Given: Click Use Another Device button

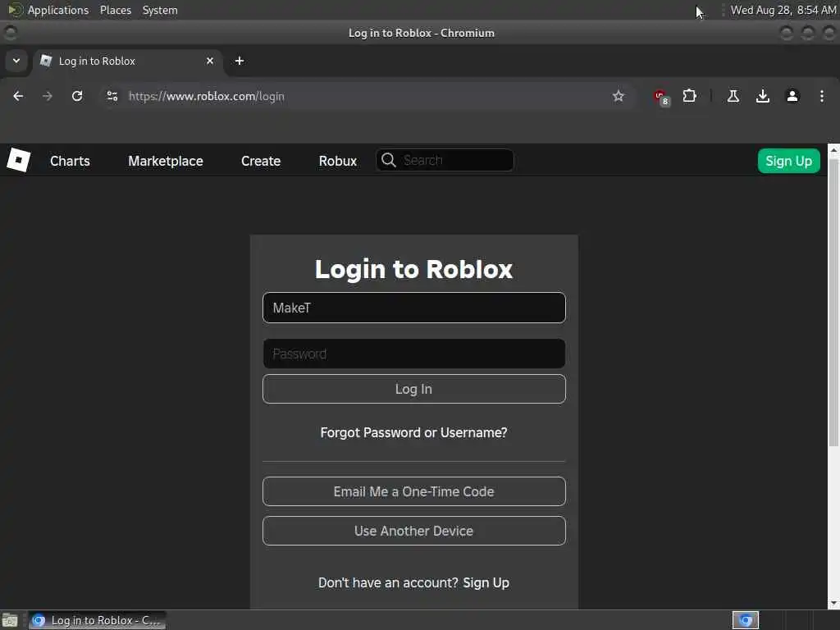Looking at the screenshot, I should click(414, 531).
